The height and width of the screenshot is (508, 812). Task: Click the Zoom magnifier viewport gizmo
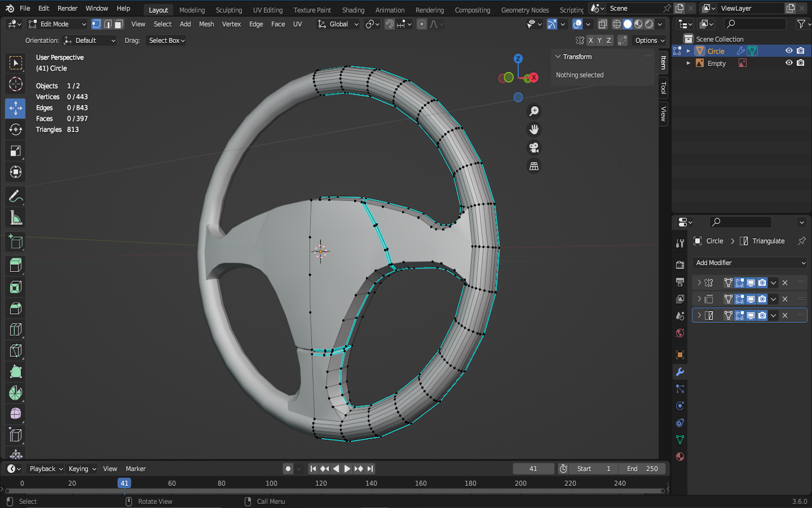coord(533,111)
